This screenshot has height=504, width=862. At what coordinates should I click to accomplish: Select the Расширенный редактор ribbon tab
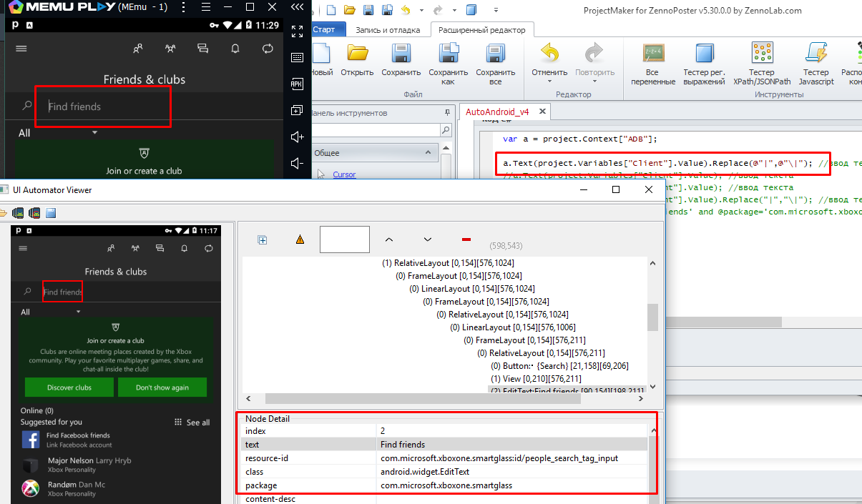point(481,30)
